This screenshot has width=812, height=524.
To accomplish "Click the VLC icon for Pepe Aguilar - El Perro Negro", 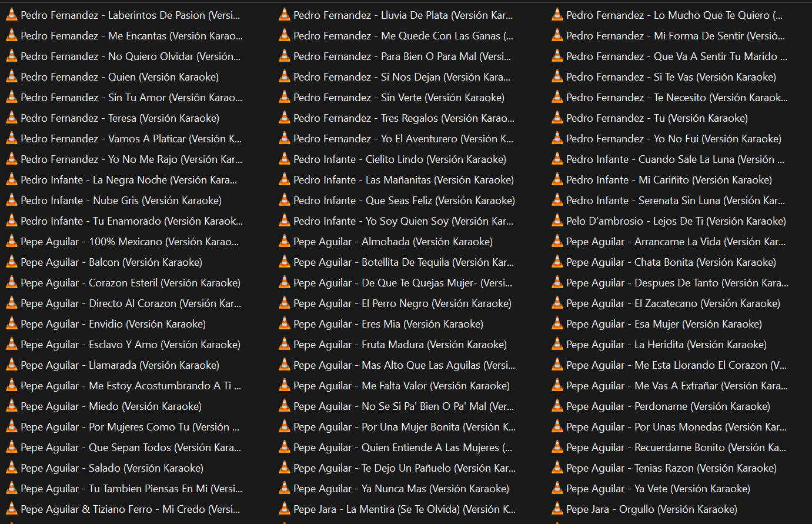I will click(284, 303).
